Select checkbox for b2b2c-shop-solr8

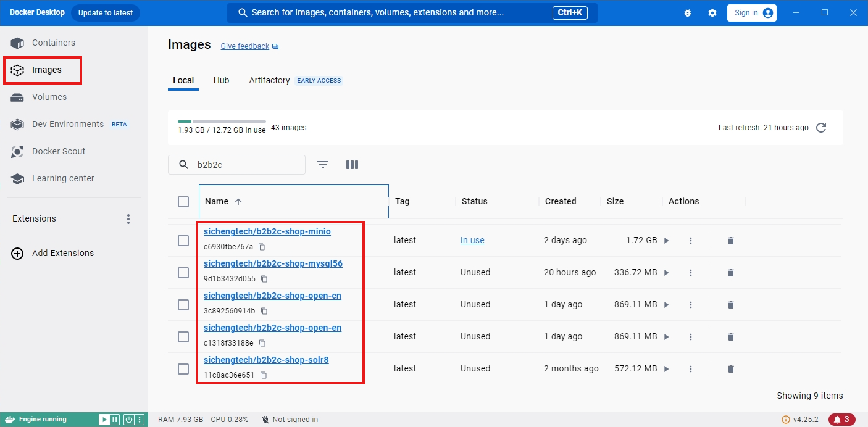[183, 369]
